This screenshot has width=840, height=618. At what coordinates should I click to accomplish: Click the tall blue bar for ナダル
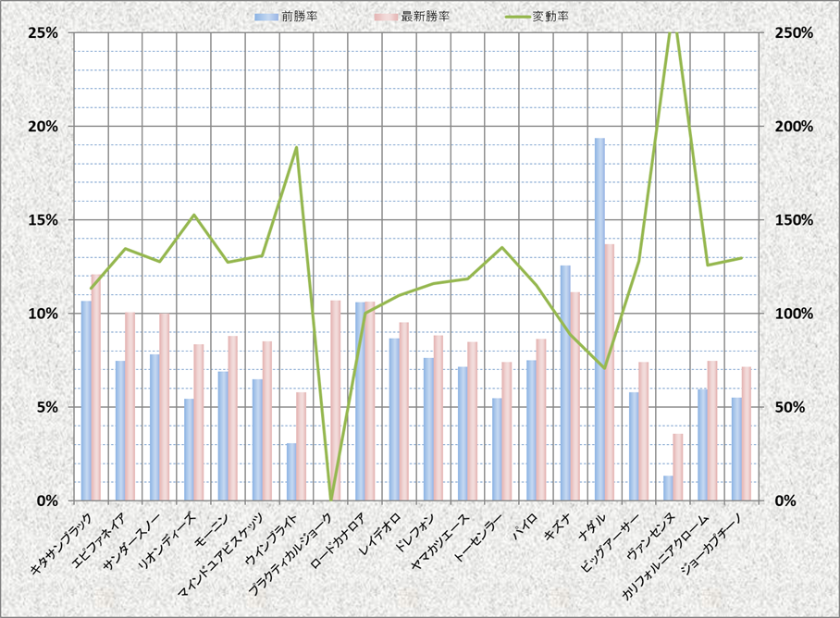599,319
